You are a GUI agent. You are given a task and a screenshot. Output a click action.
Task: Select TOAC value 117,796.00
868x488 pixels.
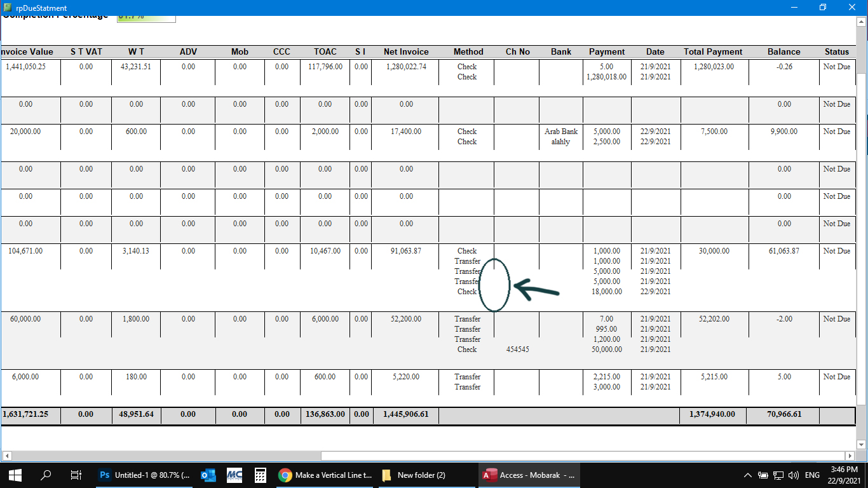tap(325, 66)
